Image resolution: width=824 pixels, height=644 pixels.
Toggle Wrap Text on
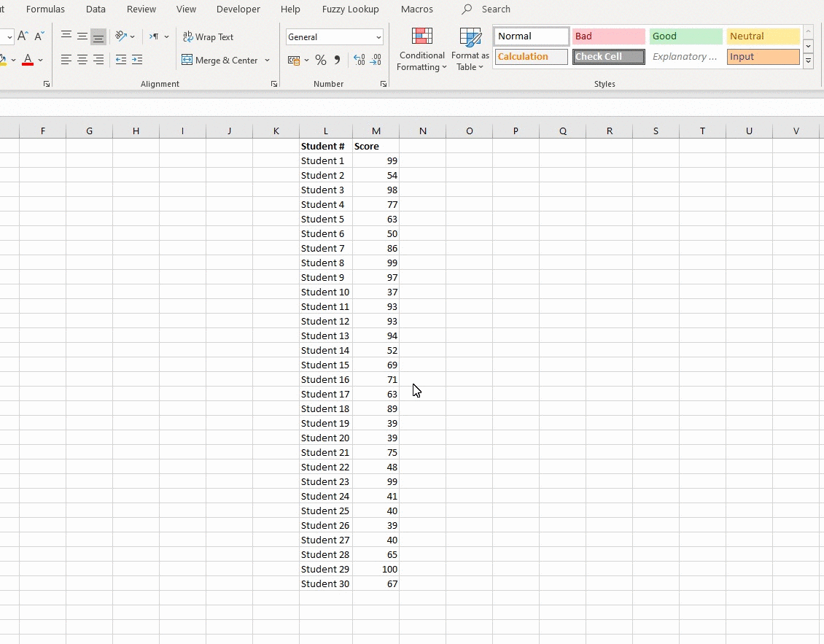(208, 37)
